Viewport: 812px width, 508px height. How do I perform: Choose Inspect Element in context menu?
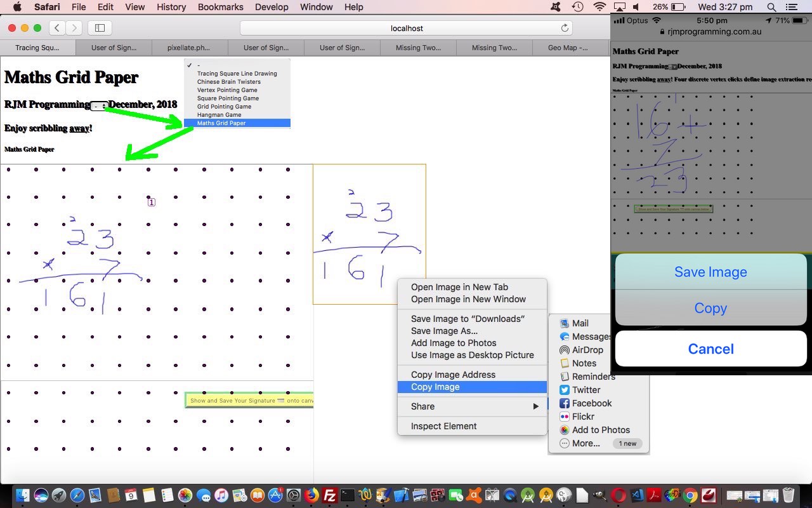click(x=472, y=426)
